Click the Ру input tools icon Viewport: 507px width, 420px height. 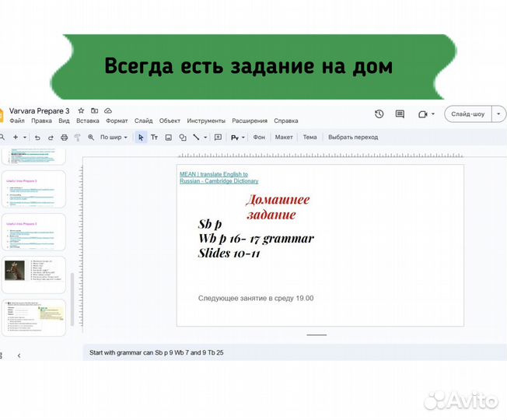[235, 138]
